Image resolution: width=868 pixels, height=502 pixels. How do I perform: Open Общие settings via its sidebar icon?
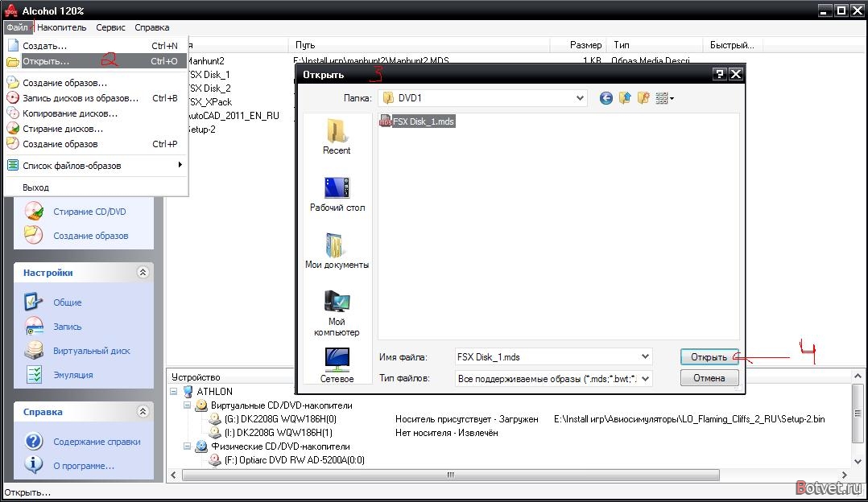click(34, 302)
